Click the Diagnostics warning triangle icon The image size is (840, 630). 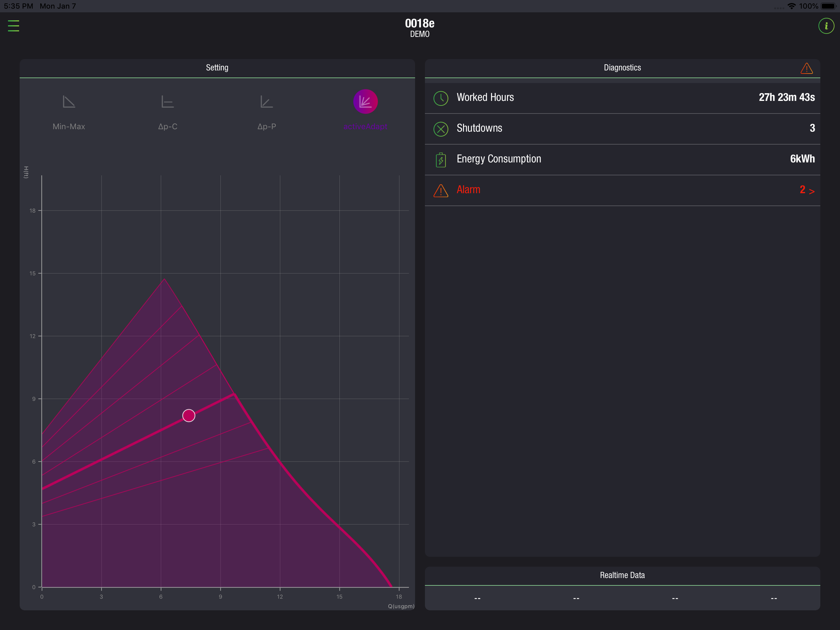click(x=806, y=68)
